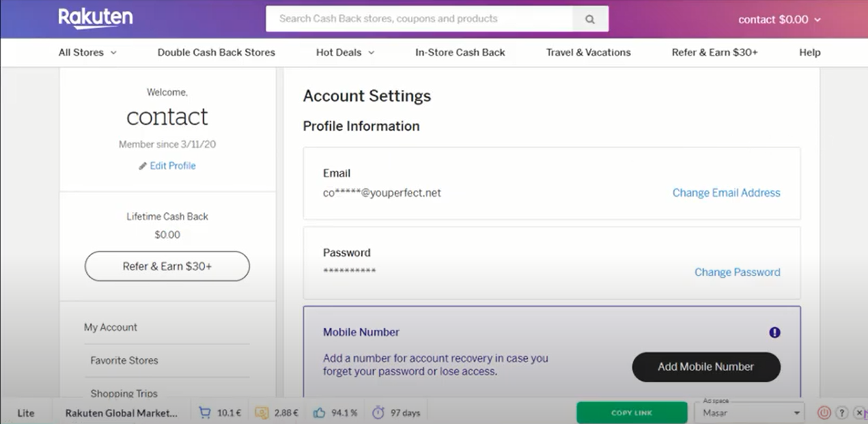
Task: Click the cart icon in bottom bar
Action: 204,412
